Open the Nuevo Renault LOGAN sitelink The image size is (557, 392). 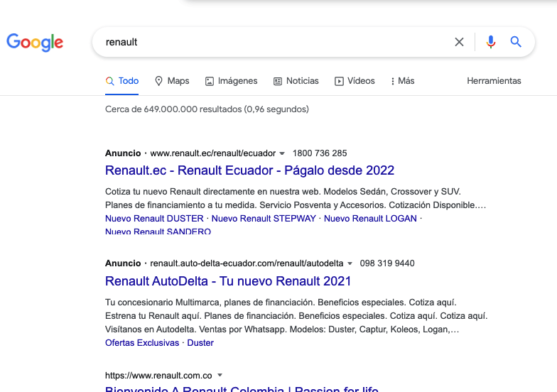pos(370,219)
